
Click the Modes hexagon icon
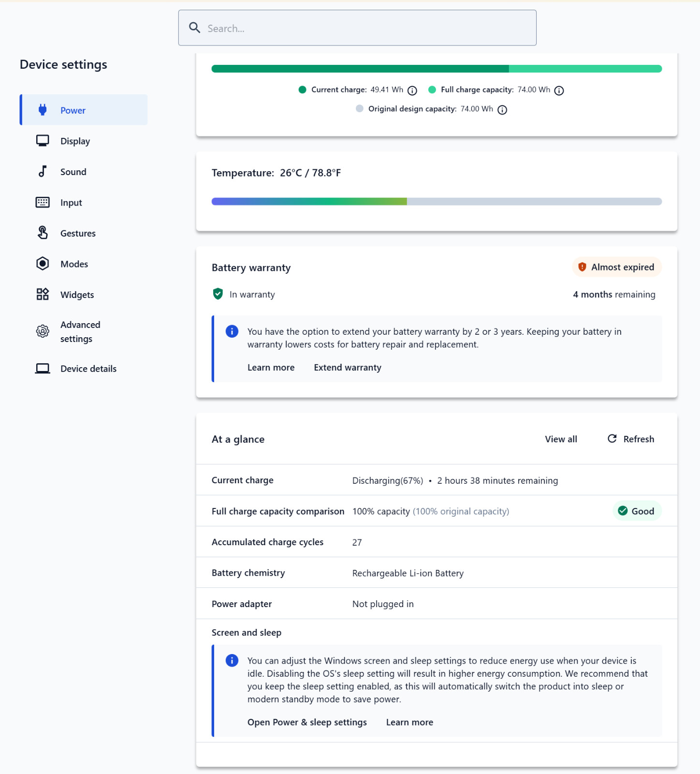(43, 264)
